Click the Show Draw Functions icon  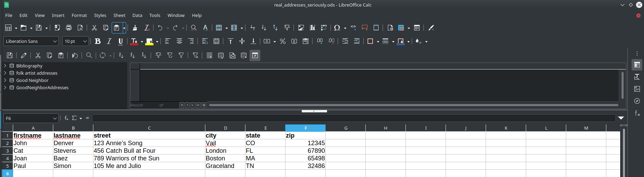click(x=431, y=28)
